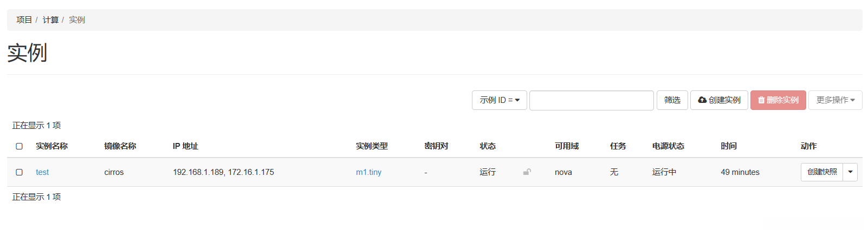
Task: Click the cloud icon on 创建实例
Action: [702, 100]
